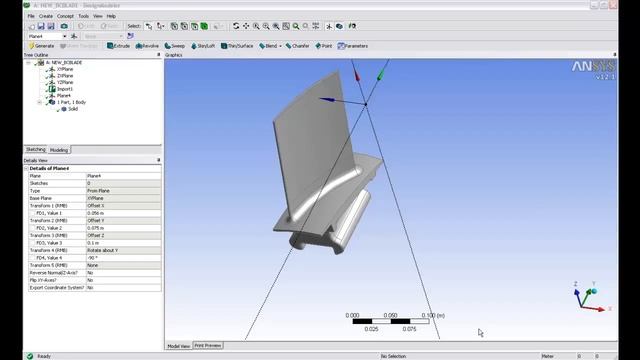This screenshot has width=640, height=360.
Task: Toggle the Display Plane icon in toolbar
Action: pyautogui.click(x=329, y=26)
